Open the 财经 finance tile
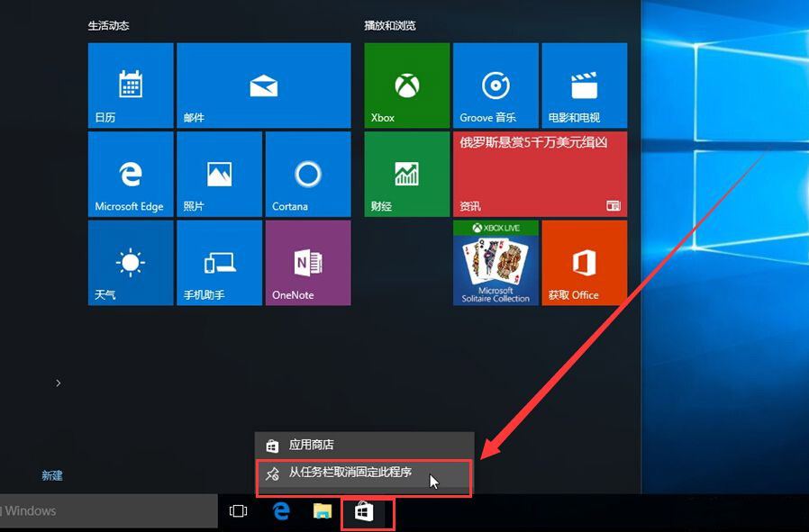The image size is (809, 532). point(407,175)
